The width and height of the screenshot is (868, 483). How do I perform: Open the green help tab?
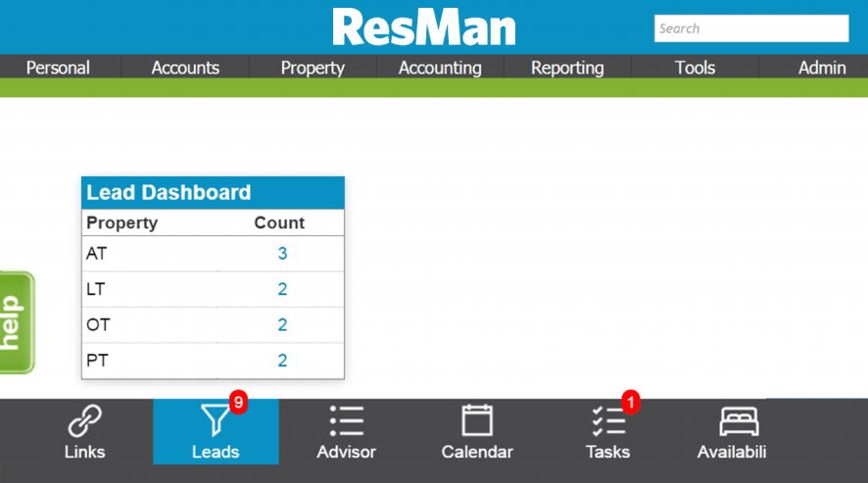[17, 323]
